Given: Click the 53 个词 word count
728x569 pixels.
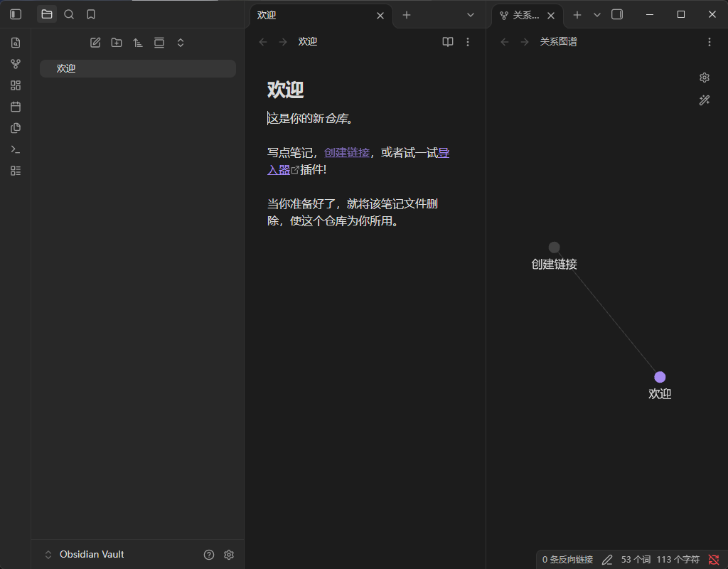Looking at the screenshot, I should pyautogui.click(x=635, y=560).
